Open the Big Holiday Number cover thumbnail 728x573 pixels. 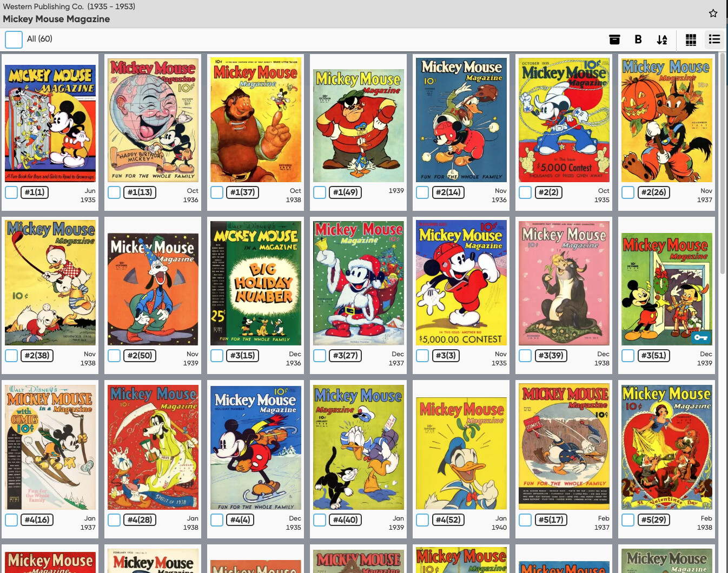click(255, 283)
